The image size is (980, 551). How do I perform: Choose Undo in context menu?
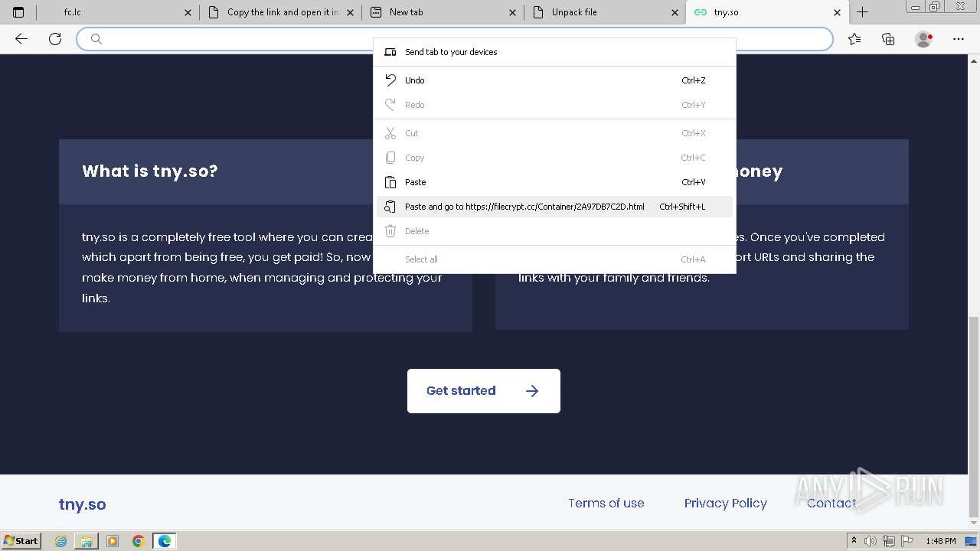pyautogui.click(x=554, y=80)
